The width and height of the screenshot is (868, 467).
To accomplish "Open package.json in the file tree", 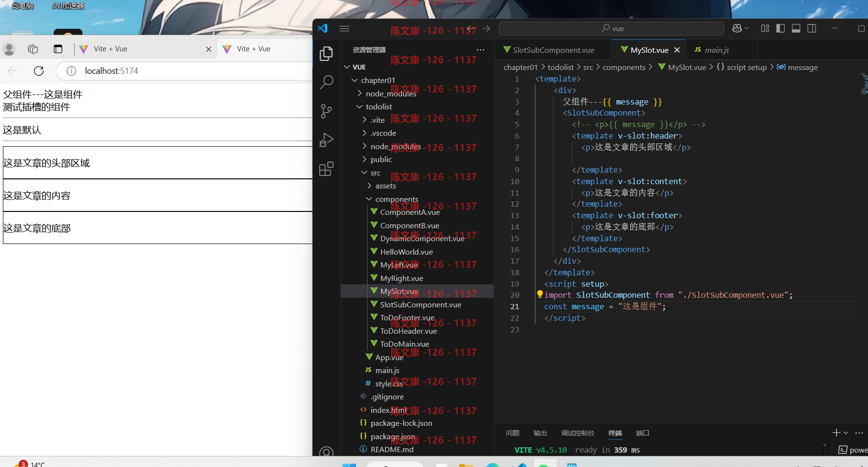I will click(417, 436).
